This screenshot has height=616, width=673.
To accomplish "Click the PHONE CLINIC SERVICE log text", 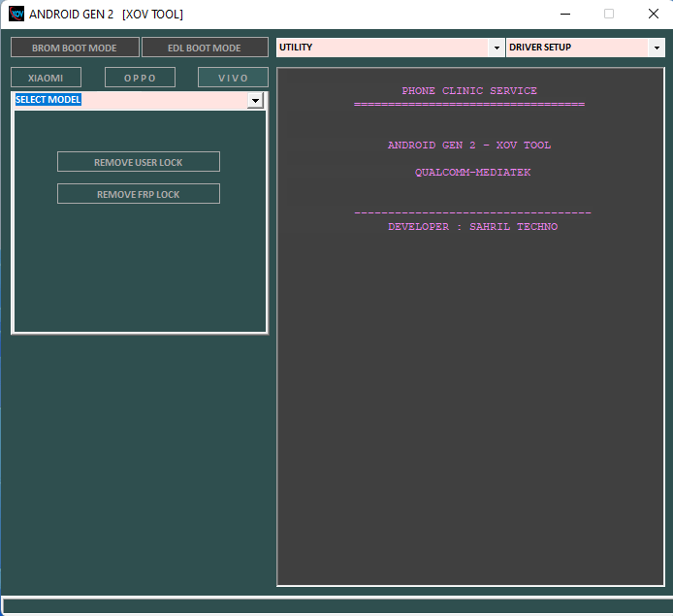I will (x=469, y=91).
